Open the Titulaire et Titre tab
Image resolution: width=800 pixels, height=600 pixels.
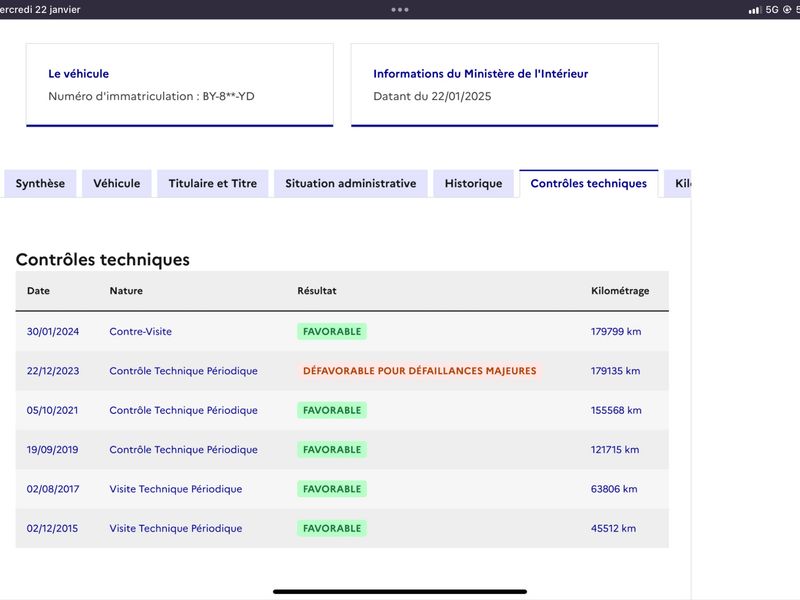(213, 184)
